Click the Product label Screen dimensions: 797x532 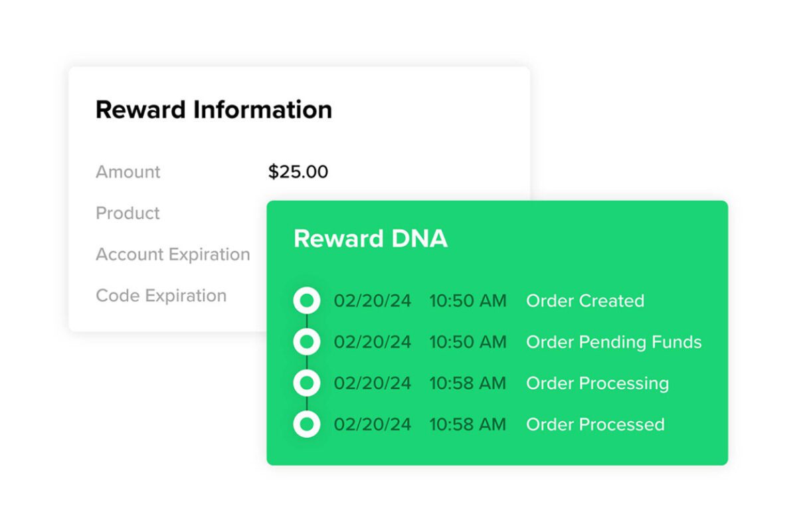pos(128,213)
